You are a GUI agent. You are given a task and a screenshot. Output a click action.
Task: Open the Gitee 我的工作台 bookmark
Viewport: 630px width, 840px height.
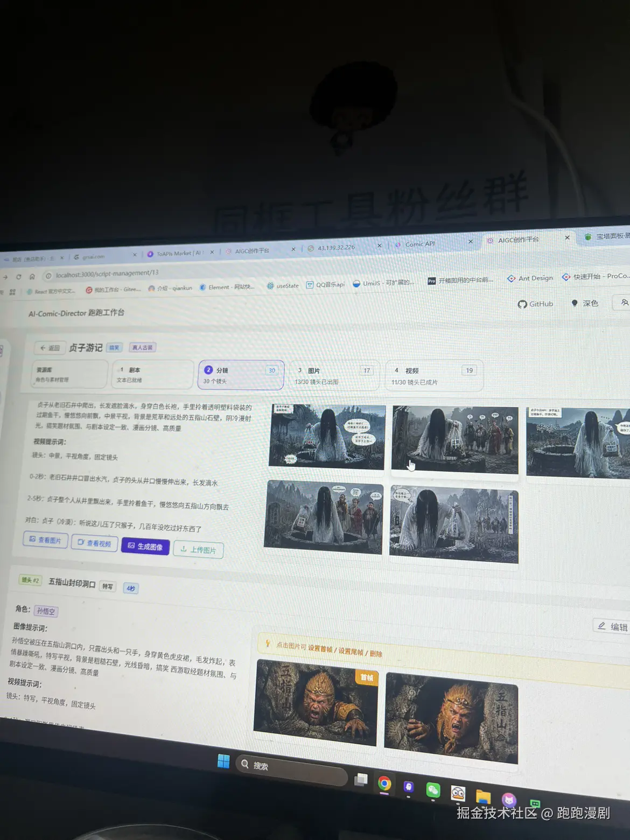coord(114,290)
